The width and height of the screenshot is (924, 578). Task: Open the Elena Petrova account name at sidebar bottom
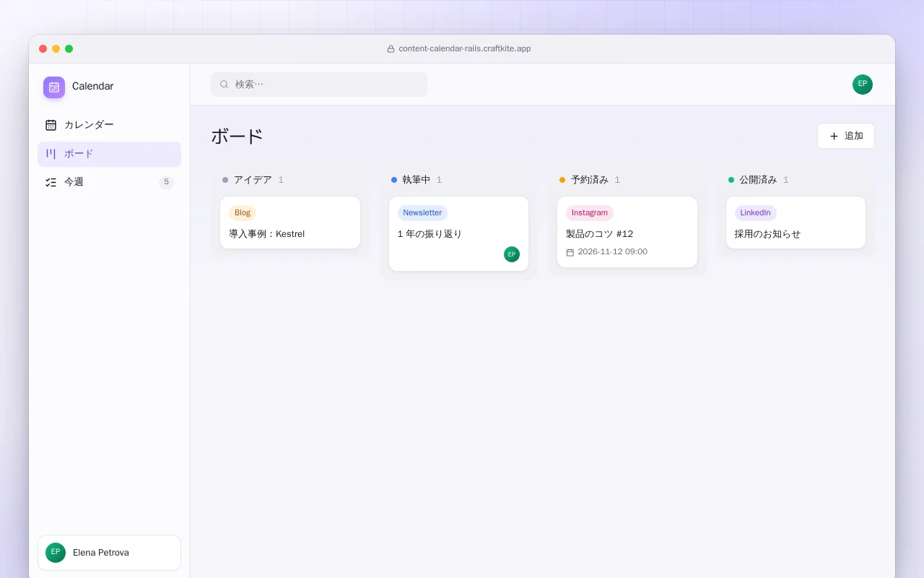[x=101, y=553]
